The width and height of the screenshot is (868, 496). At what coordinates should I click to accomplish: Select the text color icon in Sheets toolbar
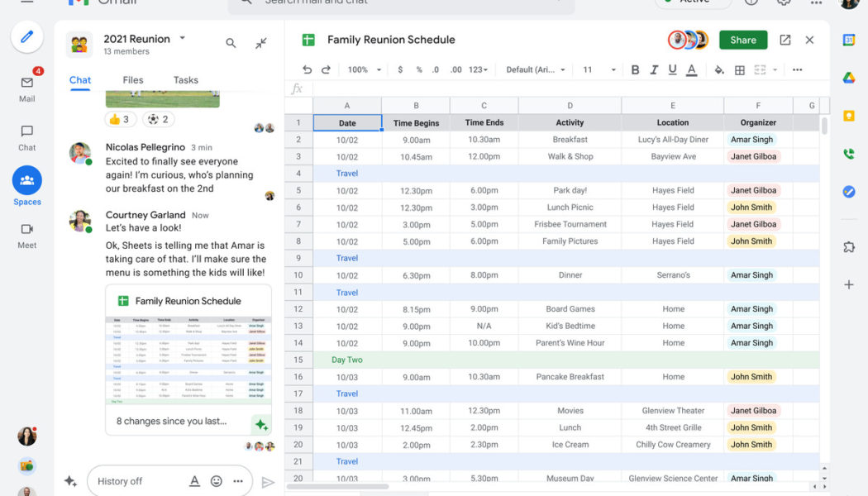[691, 69]
